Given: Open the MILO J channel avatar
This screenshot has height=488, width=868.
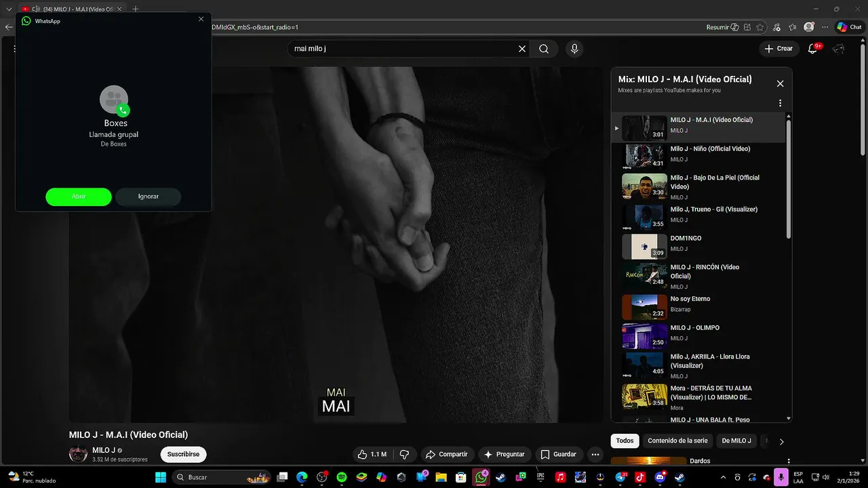Looking at the screenshot, I should point(78,454).
